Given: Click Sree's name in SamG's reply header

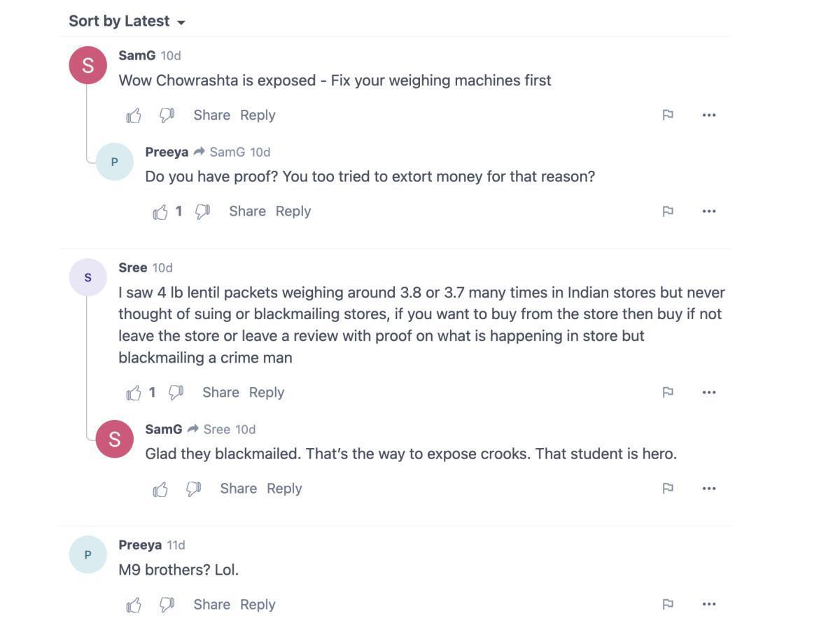Looking at the screenshot, I should point(216,430).
